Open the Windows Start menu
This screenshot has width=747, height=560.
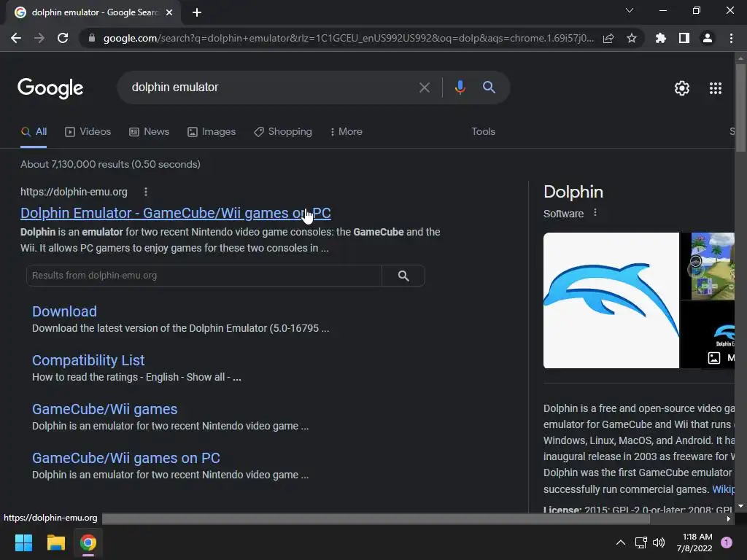(23, 542)
